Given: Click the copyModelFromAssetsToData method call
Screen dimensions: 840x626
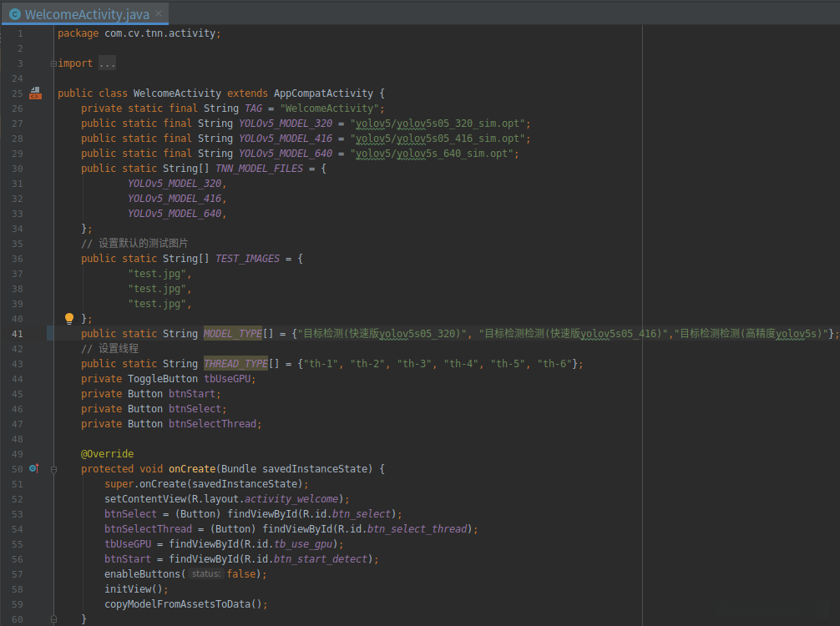Looking at the screenshot, I should point(178,604).
